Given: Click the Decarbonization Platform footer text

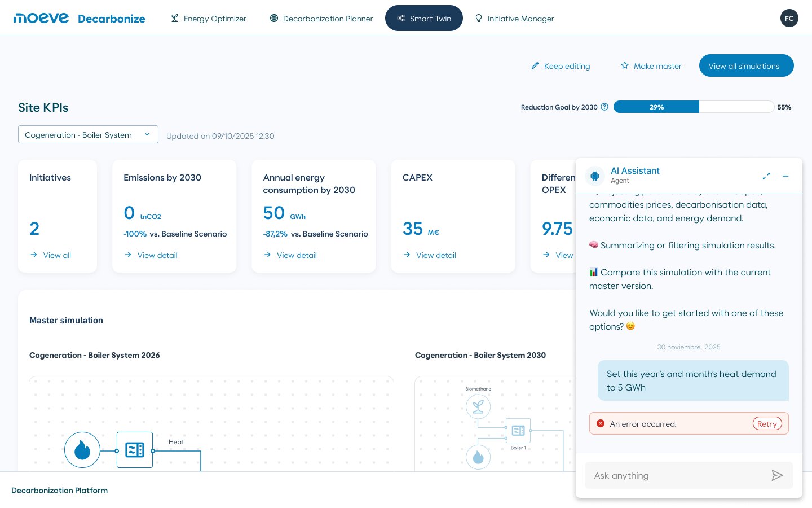Looking at the screenshot, I should pos(59,491).
